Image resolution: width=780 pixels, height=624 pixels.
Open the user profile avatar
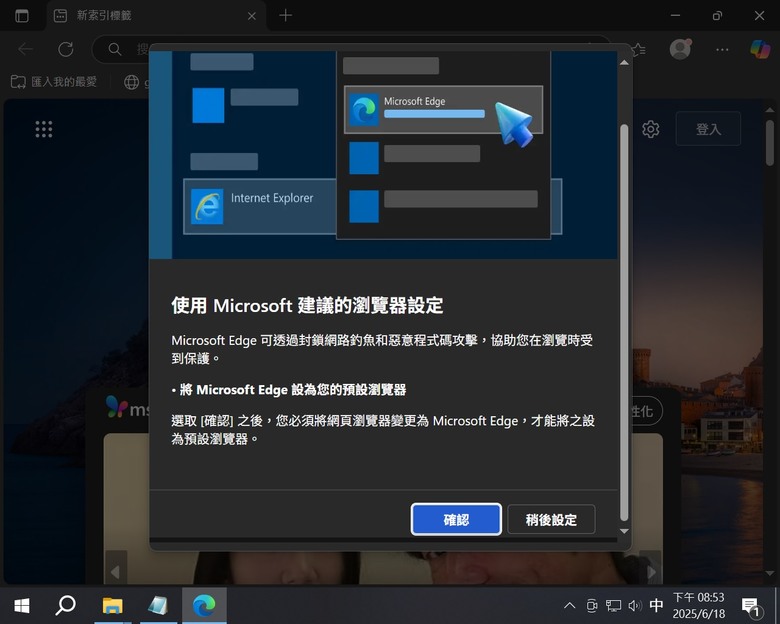(681, 49)
